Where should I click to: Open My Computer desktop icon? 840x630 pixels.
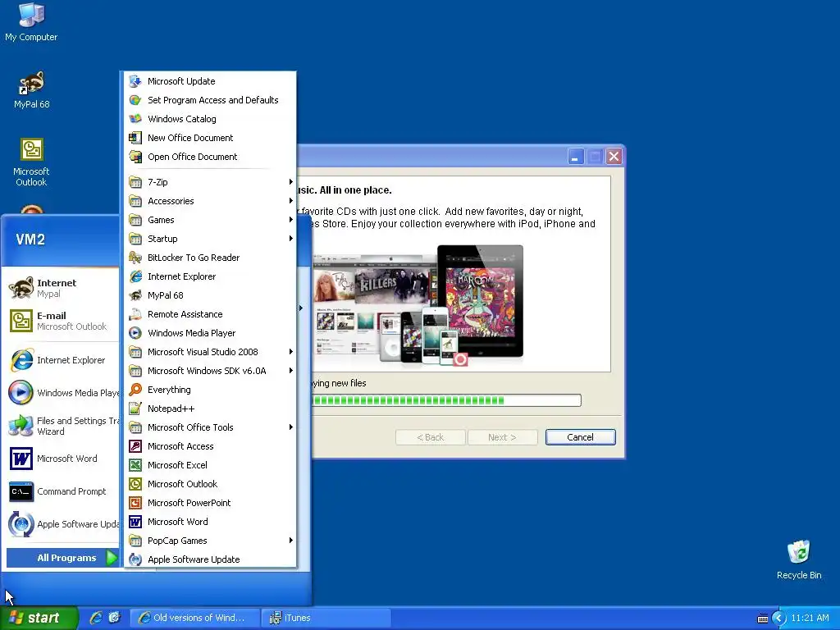coord(31,22)
